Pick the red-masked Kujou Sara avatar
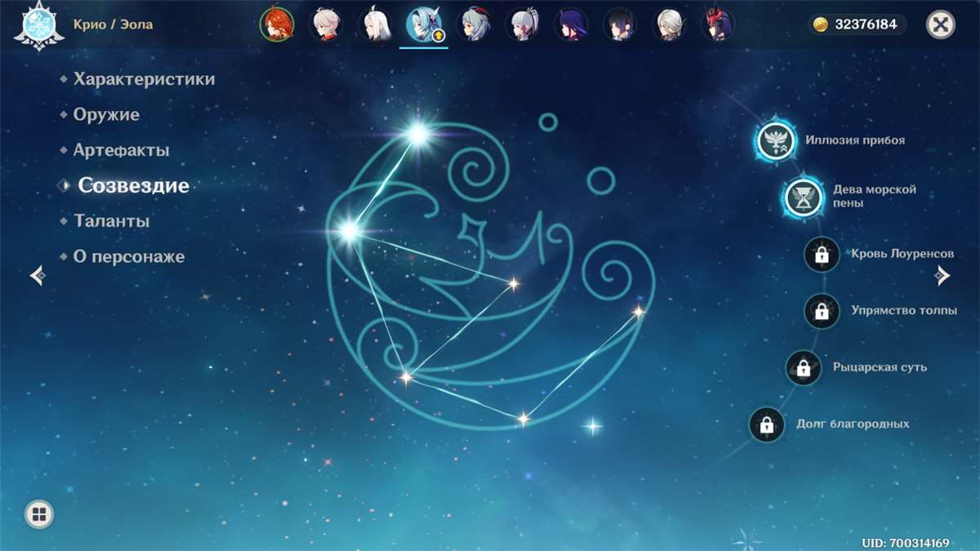 pyautogui.click(x=718, y=24)
